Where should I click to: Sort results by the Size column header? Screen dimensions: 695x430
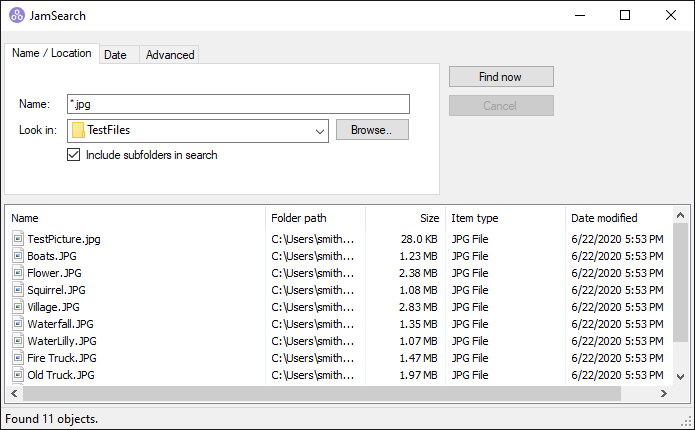(x=404, y=218)
